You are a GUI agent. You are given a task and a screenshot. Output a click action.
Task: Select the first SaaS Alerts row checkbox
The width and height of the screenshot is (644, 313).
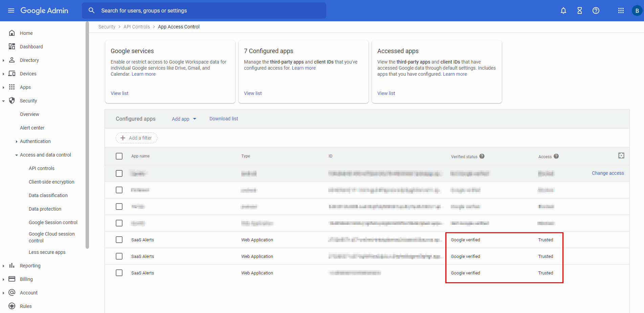point(119,240)
